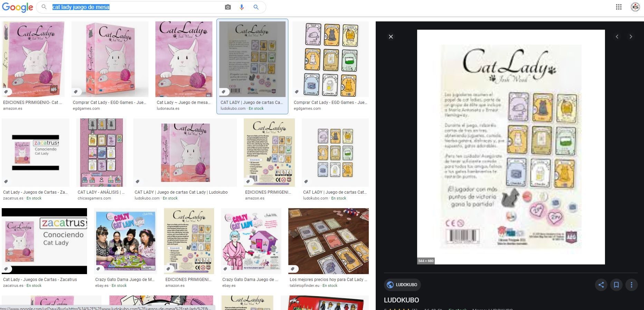Click 'Cat Lady ~ Juego de mesa' title
This screenshot has width=644, height=310.
point(183,103)
